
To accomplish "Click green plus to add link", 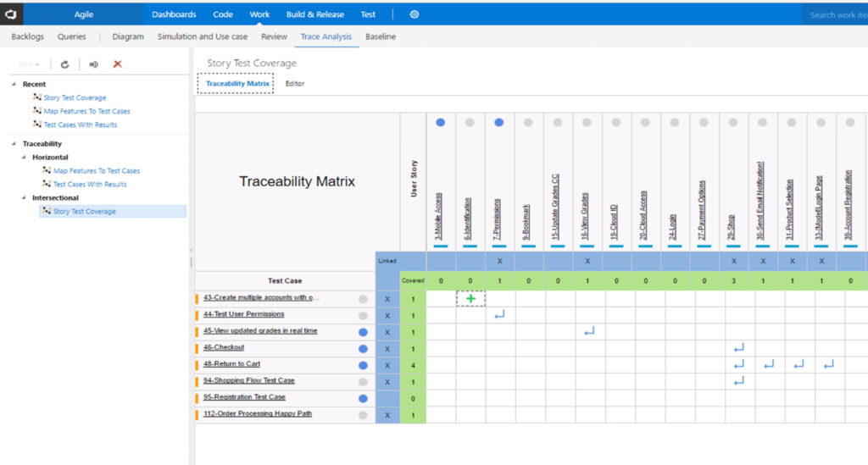I will (x=470, y=298).
